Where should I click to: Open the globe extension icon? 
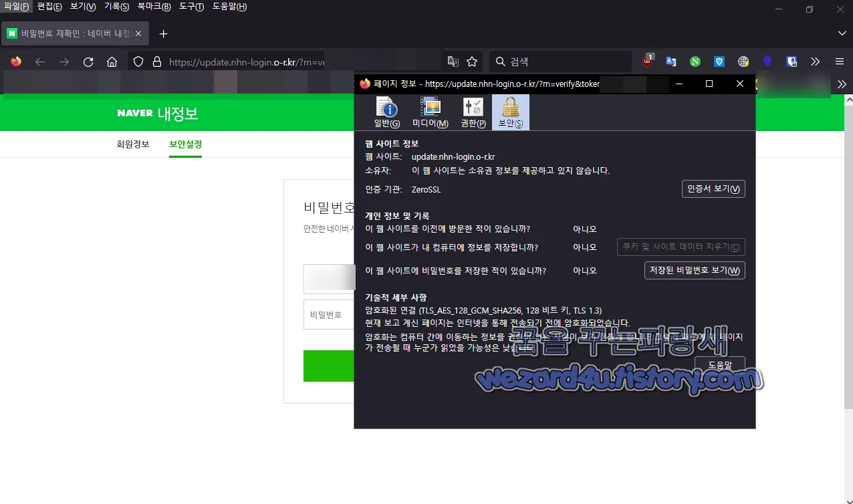[743, 61]
